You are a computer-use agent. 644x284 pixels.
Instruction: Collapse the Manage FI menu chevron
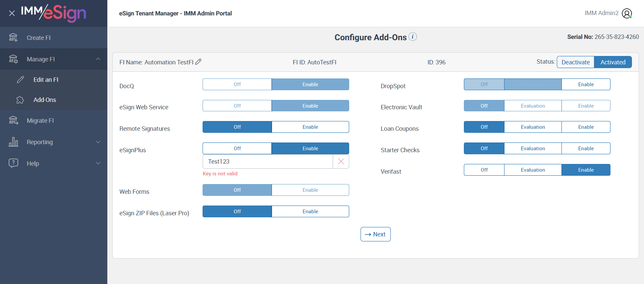(x=98, y=59)
